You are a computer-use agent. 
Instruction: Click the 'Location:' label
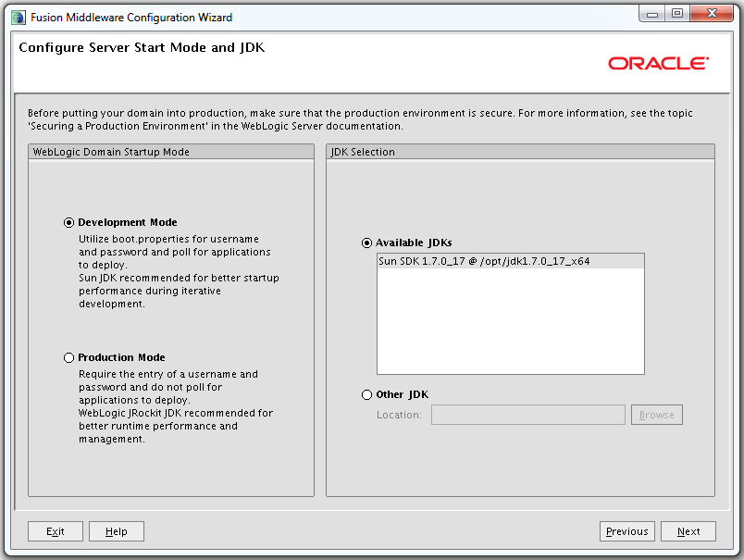(x=399, y=415)
